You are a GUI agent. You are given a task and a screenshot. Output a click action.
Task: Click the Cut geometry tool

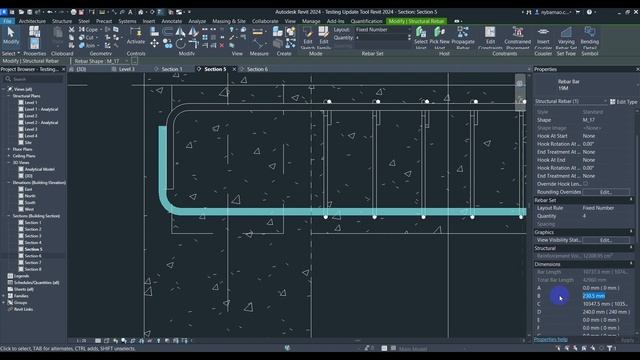87,38
